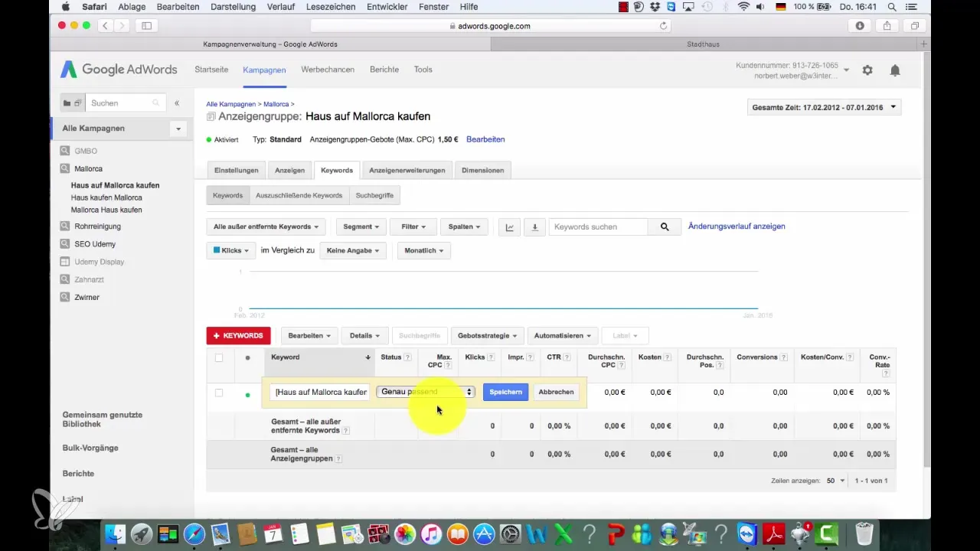
Task: Click the keyword text input field
Action: tap(320, 392)
